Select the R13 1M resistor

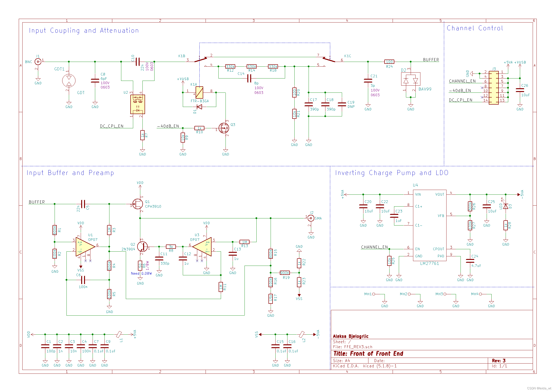244,242
